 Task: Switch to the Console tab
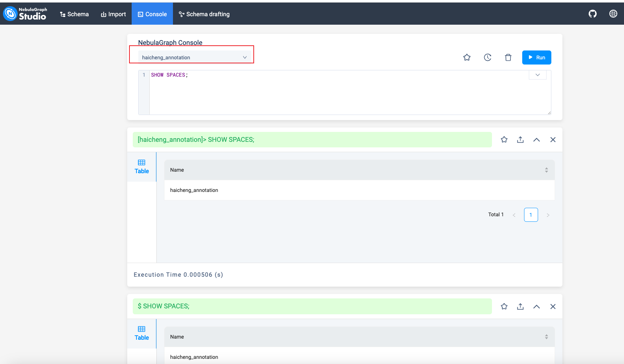tap(152, 14)
